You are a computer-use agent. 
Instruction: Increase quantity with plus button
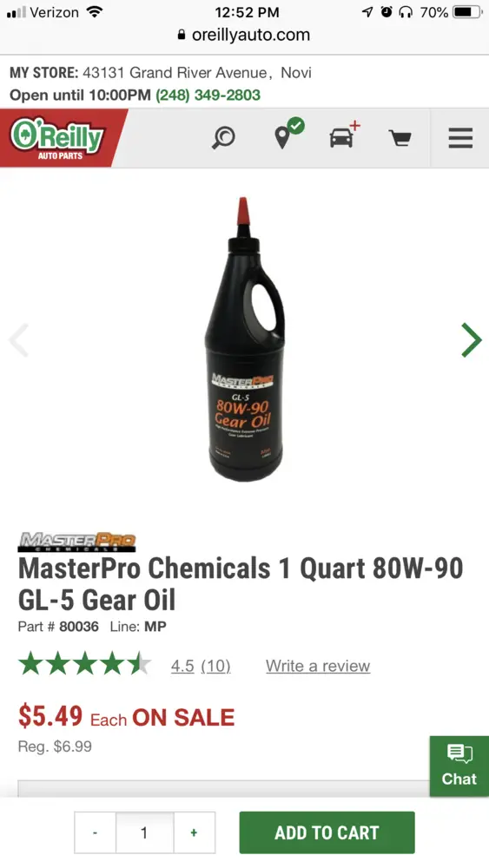click(194, 832)
